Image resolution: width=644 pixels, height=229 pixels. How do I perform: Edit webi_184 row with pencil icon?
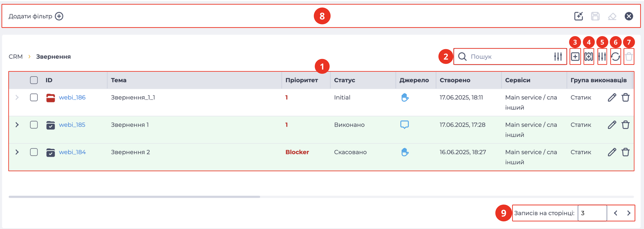pyautogui.click(x=612, y=152)
